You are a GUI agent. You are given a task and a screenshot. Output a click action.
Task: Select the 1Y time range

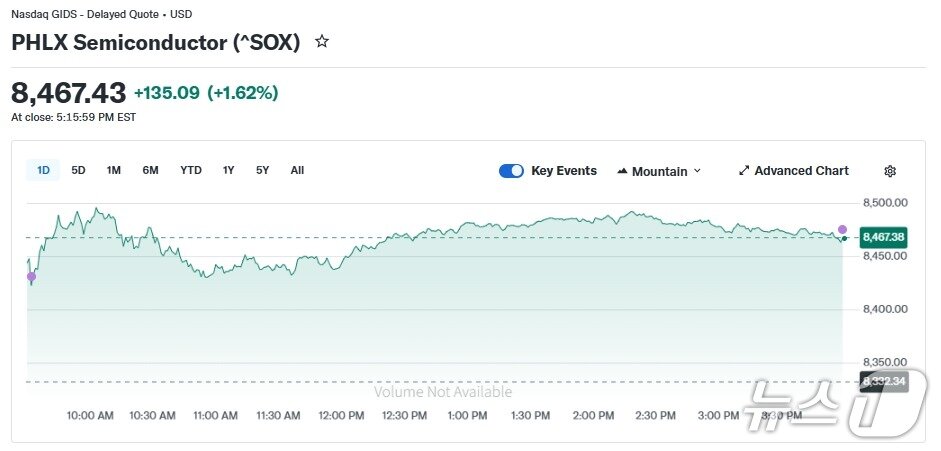[x=229, y=170]
